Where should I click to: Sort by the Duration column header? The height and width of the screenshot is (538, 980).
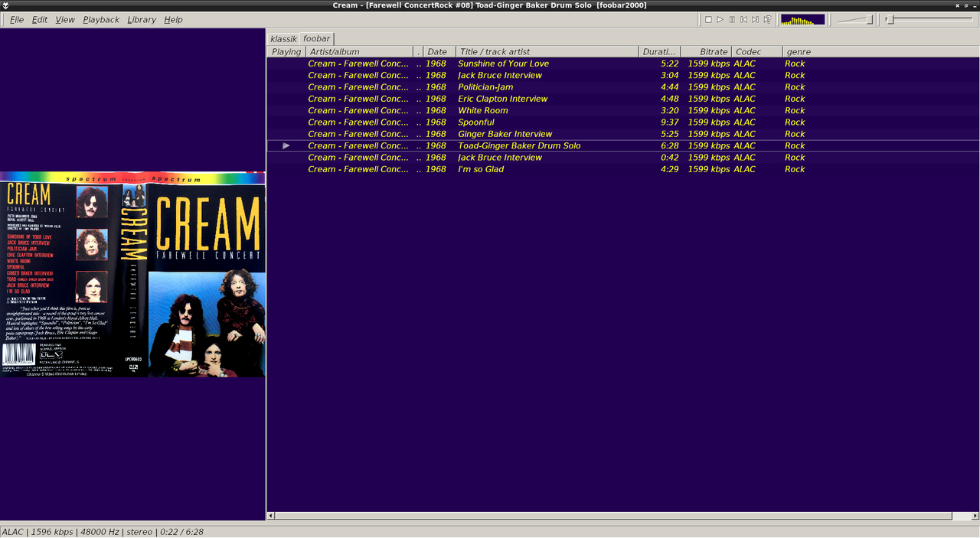tap(659, 51)
